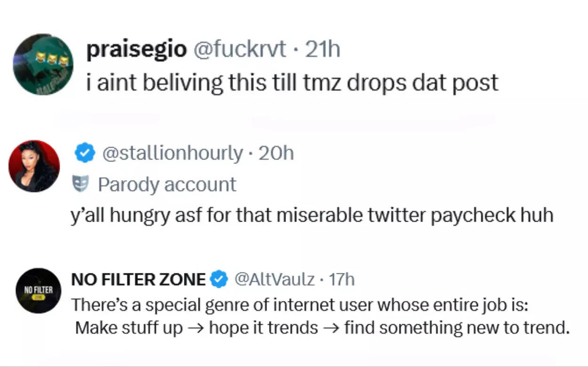Image resolution: width=588 pixels, height=367 pixels.
Task: Click the stallionhourly profile avatar
Action: 34,166
